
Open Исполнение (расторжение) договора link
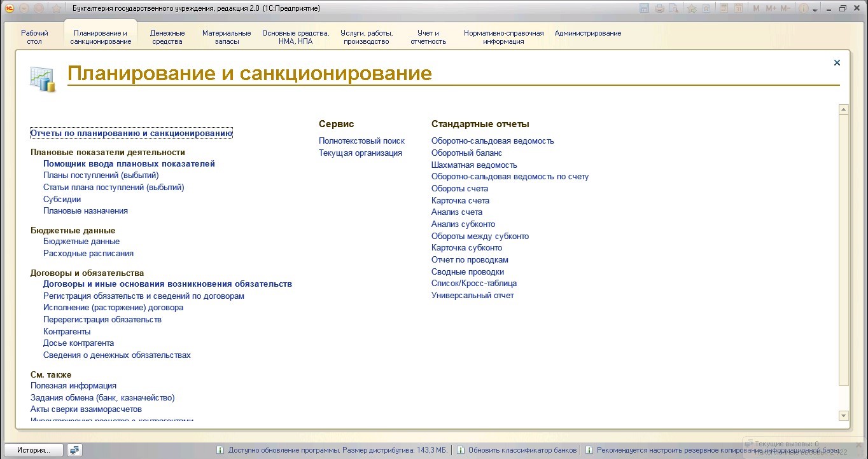tap(113, 307)
